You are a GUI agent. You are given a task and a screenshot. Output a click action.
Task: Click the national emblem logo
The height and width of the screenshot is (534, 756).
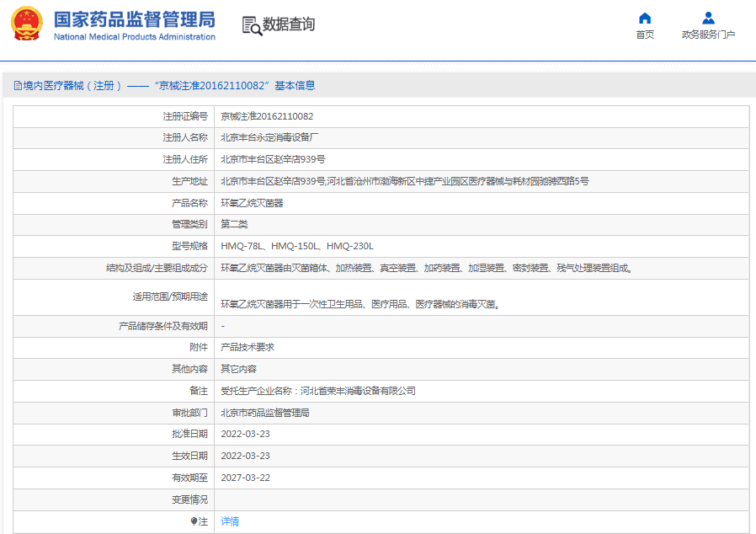tap(27, 23)
